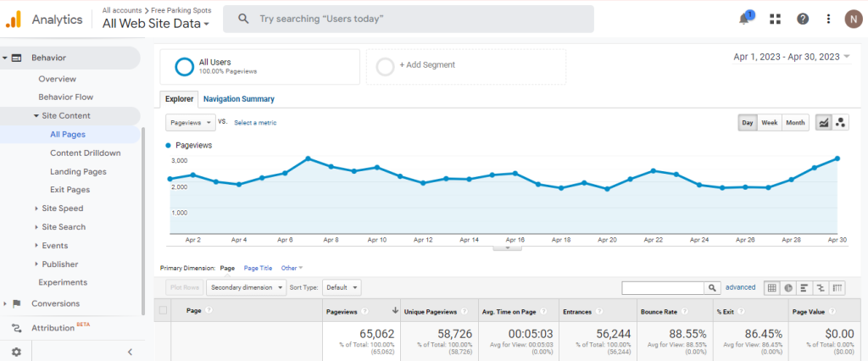868x361 pixels.
Task: Click the table search magnifier button
Action: 712,288
